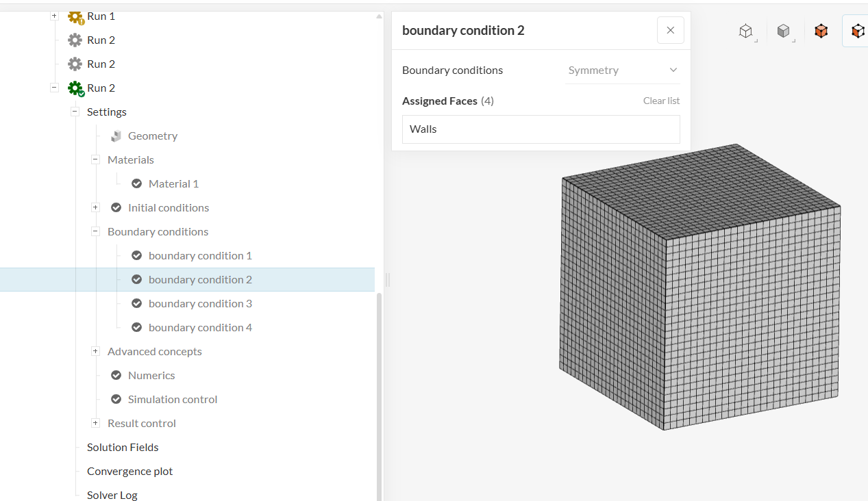
Task: Click the Clear list link
Action: click(661, 101)
